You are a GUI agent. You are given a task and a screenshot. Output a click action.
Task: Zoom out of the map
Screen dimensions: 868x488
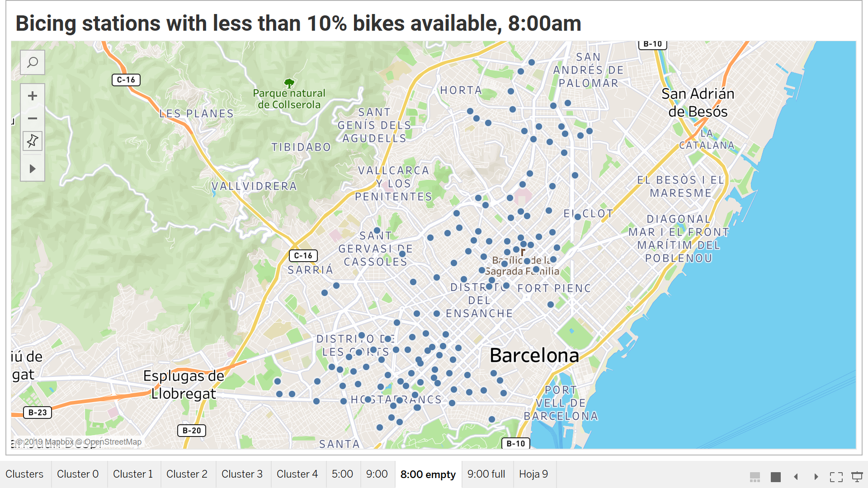click(x=33, y=119)
